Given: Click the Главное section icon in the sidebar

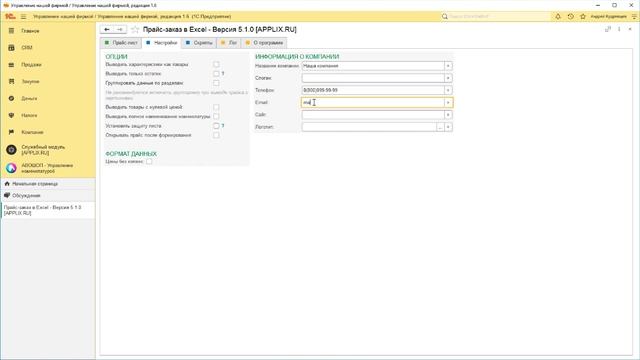Looking at the screenshot, I should (x=11, y=31).
